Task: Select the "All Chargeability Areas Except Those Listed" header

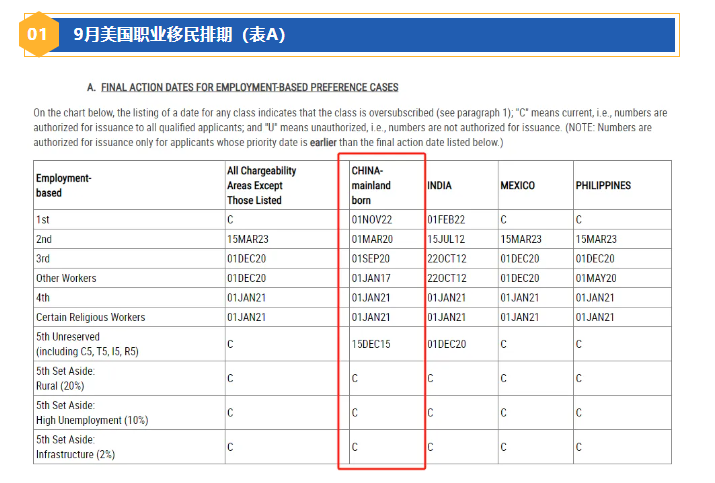Action: pyautogui.click(x=262, y=185)
